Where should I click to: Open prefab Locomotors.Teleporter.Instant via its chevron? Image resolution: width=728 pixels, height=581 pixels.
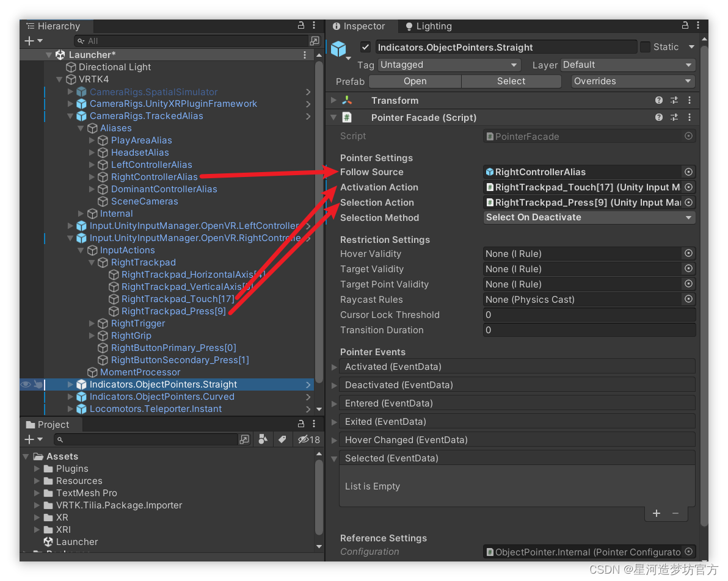(308, 409)
